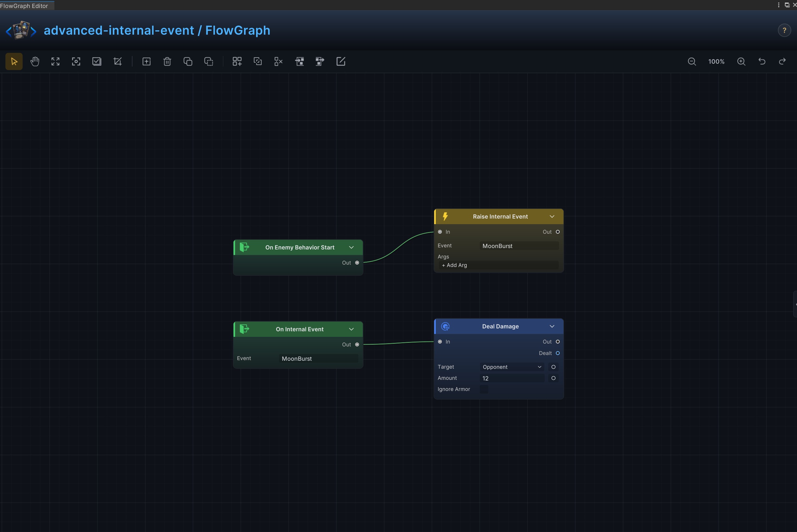Screen dimensions: 797x532
Task: Click the redo arrow
Action: (782, 61)
